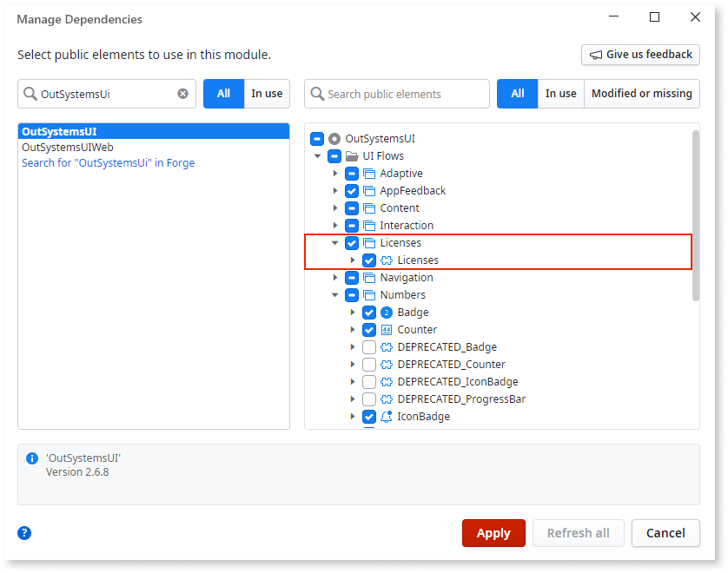Uncheck the Licenses checkbox
The width and height of the screenshot is (728, 573).
[351, 242]
